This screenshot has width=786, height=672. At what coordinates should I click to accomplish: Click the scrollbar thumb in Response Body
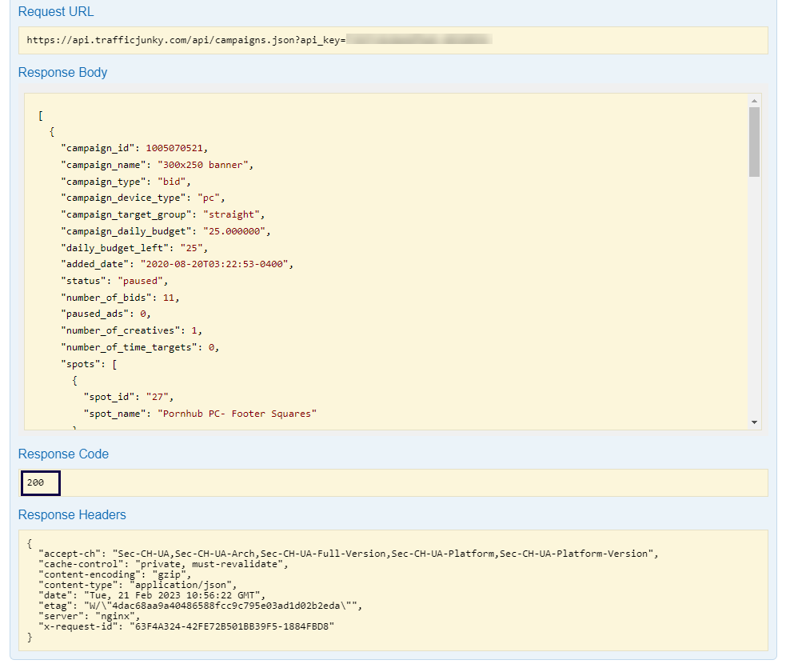(752, 140)
